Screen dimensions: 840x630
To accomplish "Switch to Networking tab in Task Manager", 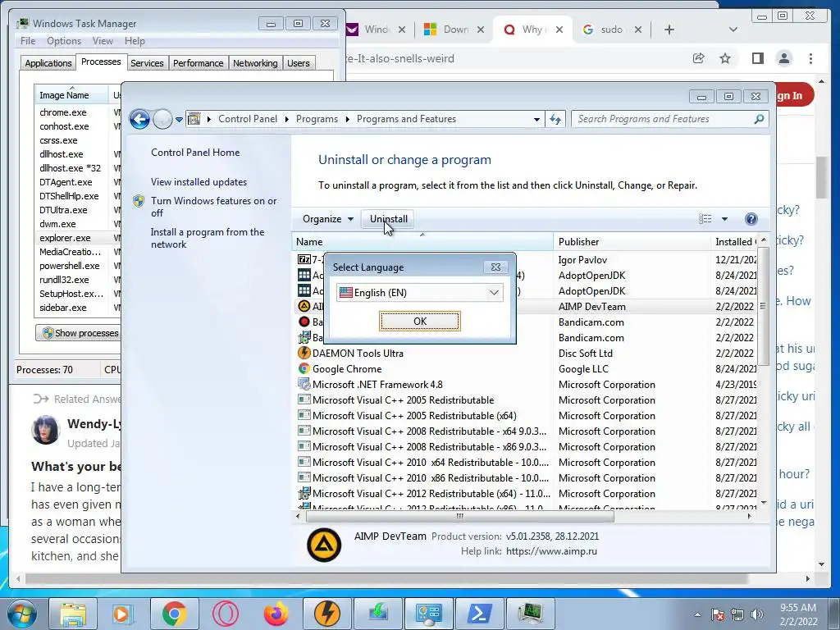I will 255,63.
